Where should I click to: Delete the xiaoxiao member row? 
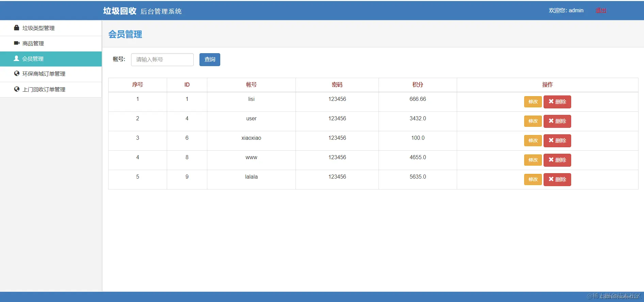tap(557, 140)
